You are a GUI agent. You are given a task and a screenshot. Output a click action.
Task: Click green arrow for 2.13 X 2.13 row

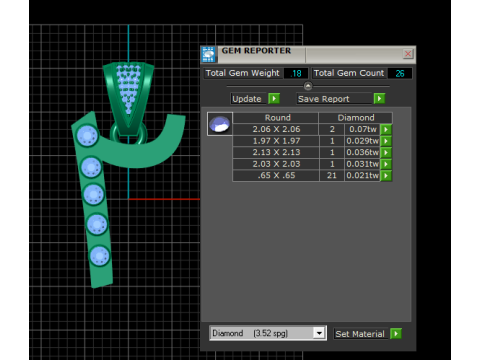pyautogui.click(x=386, y=152)
